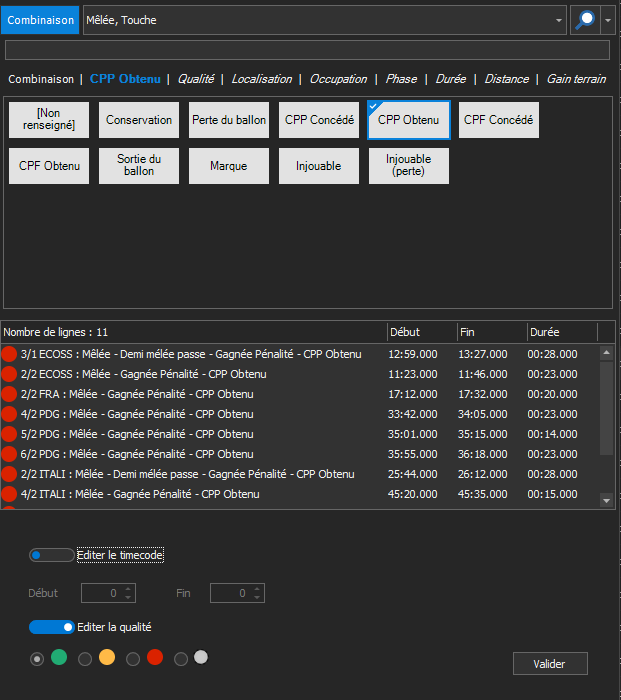Switch to the Qualité tab
This screenshot has height=700, width=621.
pyautogui.click(x=195, y=79)
